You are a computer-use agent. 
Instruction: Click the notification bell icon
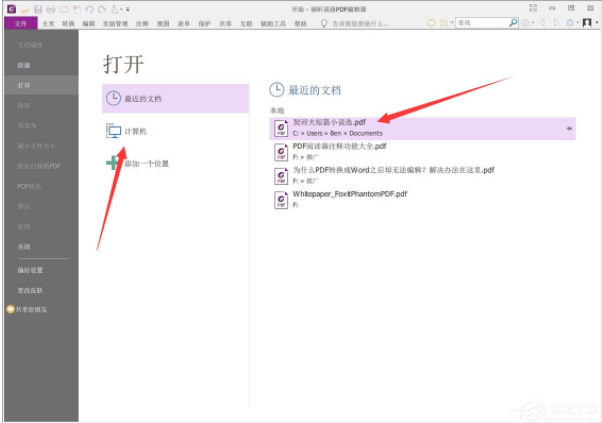click(x=572, y=23)
